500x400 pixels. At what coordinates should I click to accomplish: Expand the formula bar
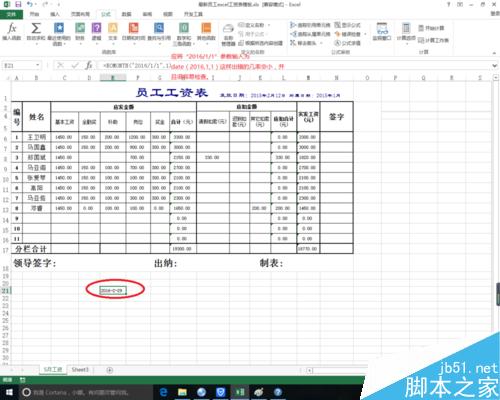(495, 66)
